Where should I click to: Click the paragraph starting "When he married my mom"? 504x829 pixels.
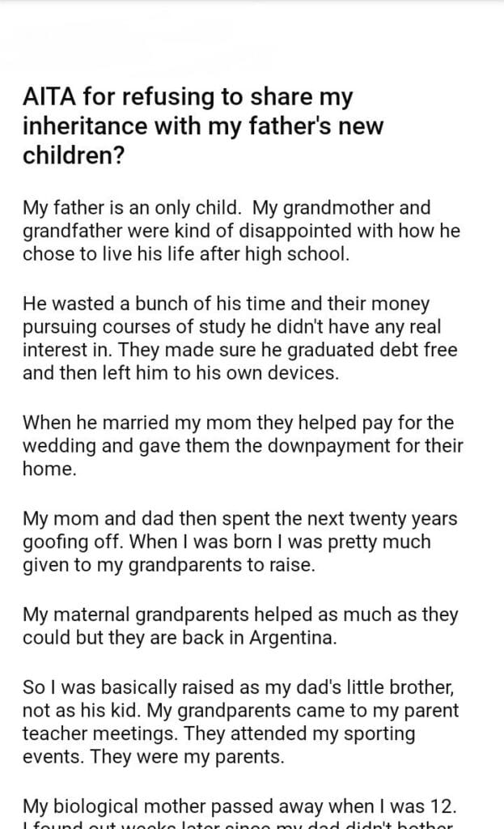click(243, 446)
